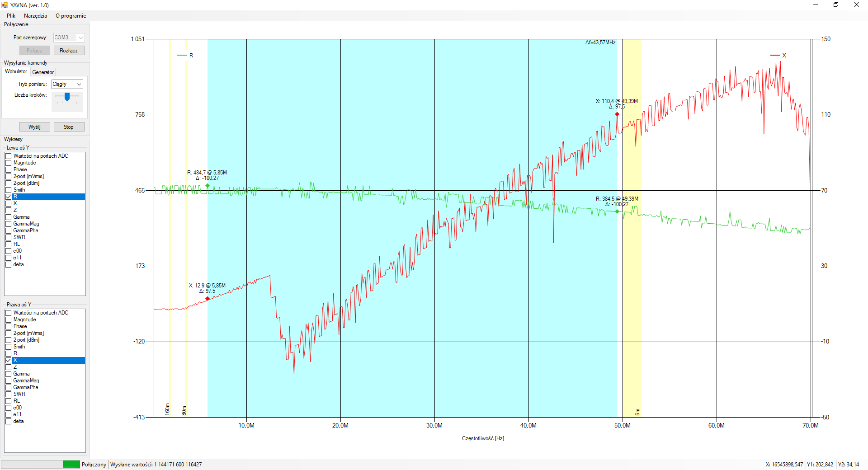The height and width of the screenshot is (470, 868).
Task: Click green diamond marker at R: 484,7
Action: click(x=208, y=186)
